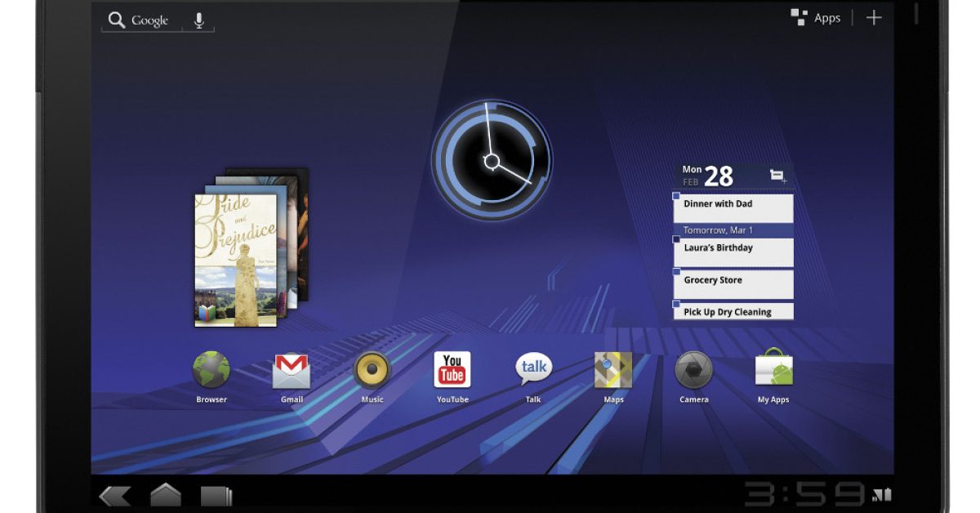Open the Talk messaging app

pos(533,371)
